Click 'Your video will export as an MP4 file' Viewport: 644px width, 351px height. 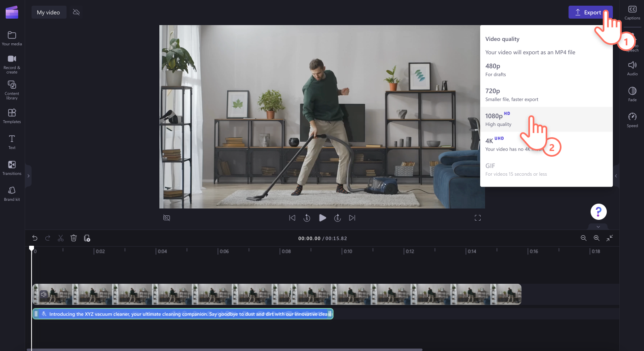coord(530,52)
